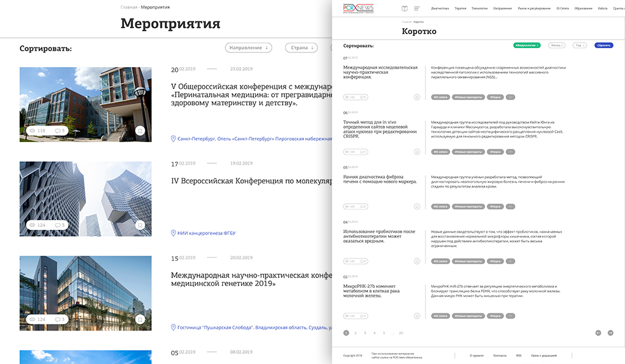This screenshot has width=625, height=364.
Task: Open the Технологии menu item
Action: click(x=480, y=9)
